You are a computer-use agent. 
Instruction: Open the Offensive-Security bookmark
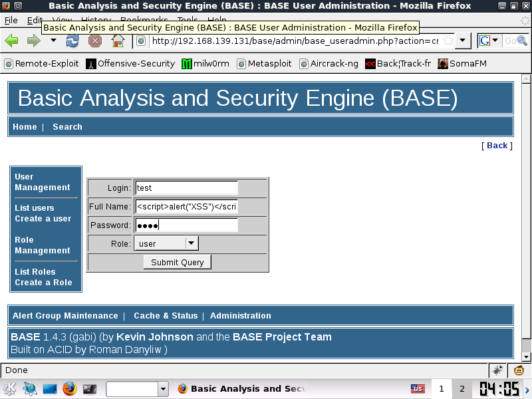[130, 63]
